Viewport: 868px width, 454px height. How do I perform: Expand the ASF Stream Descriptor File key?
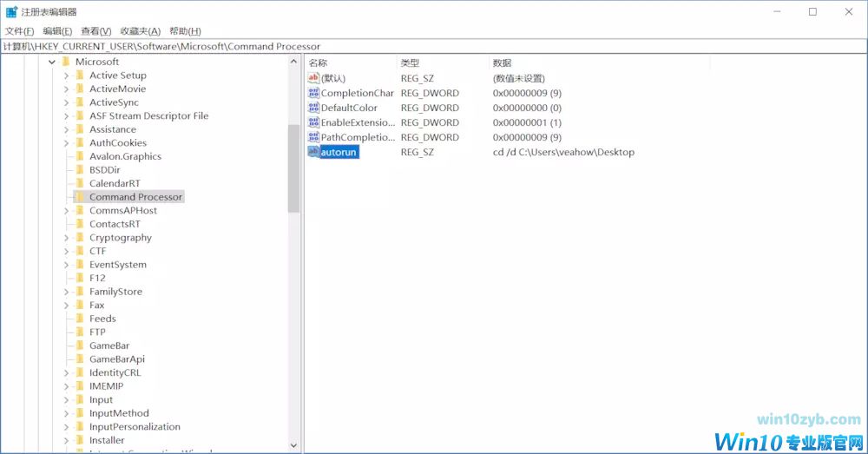click(66, 115)
